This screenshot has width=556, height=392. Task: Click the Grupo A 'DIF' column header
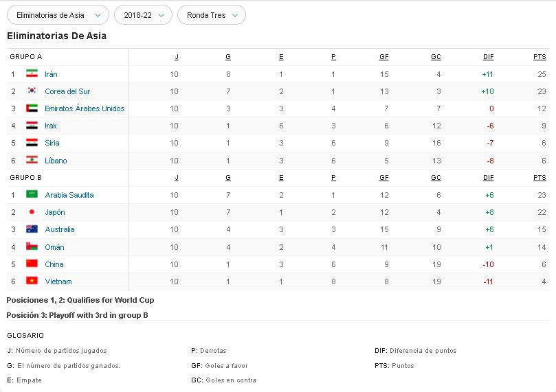click(x=488, y=57)
